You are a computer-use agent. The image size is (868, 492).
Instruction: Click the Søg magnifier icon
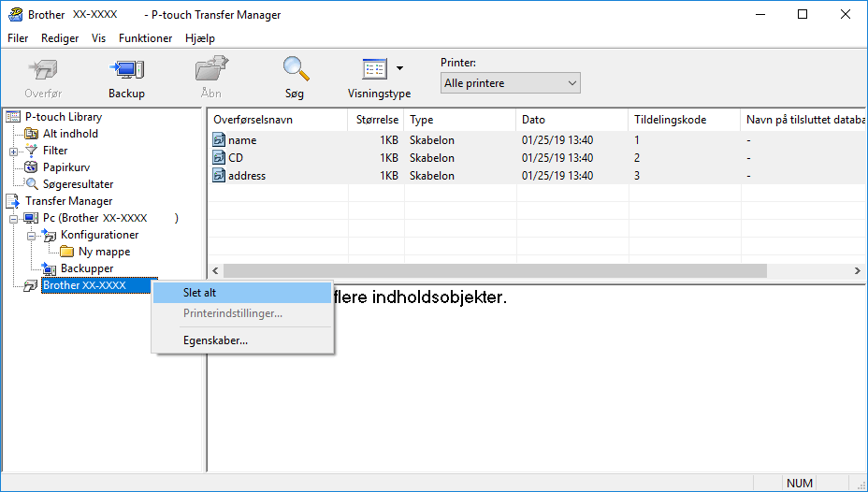[x=296, y=70]
